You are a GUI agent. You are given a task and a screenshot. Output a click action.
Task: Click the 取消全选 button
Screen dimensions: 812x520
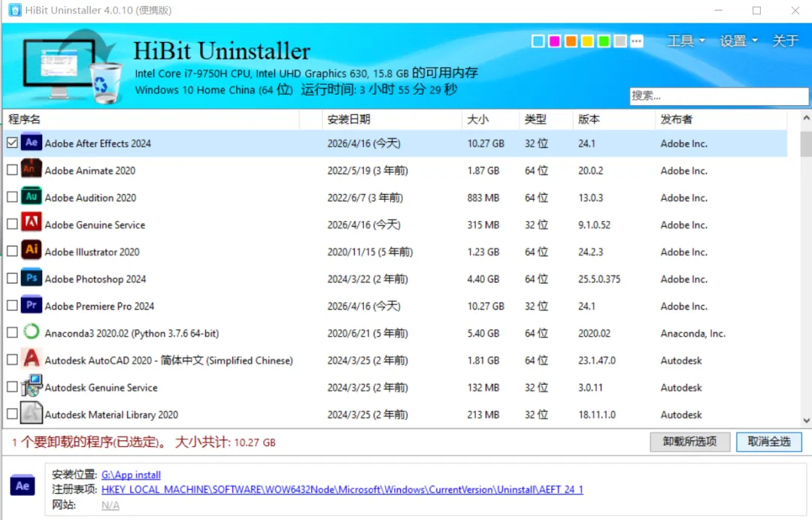pos(769,442)
